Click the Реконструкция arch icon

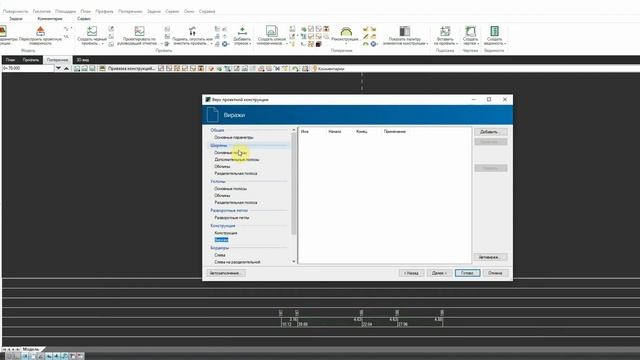point(346,31)
